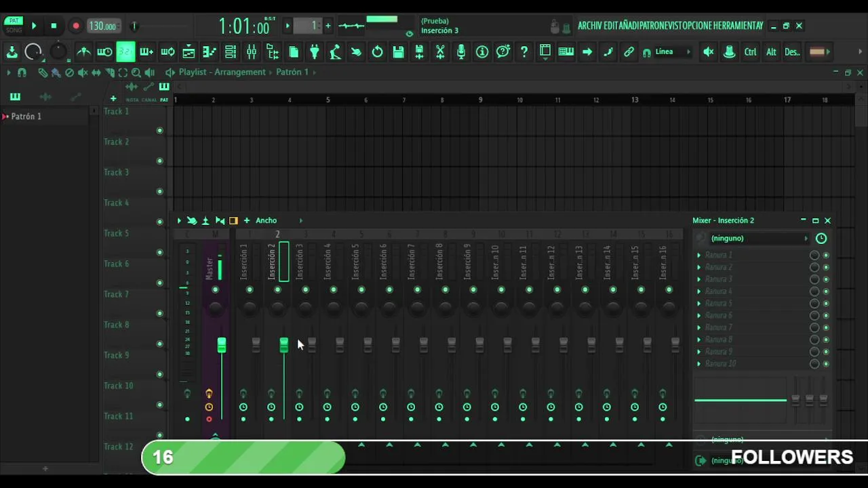Viewport: 868px width, 488px height.
Task: Select the mute tool in Playlist toolbar
Action: (83, 73)
